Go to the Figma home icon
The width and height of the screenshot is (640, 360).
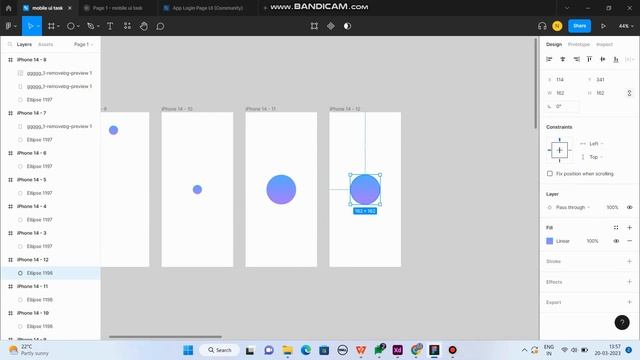tap(9, 8)
